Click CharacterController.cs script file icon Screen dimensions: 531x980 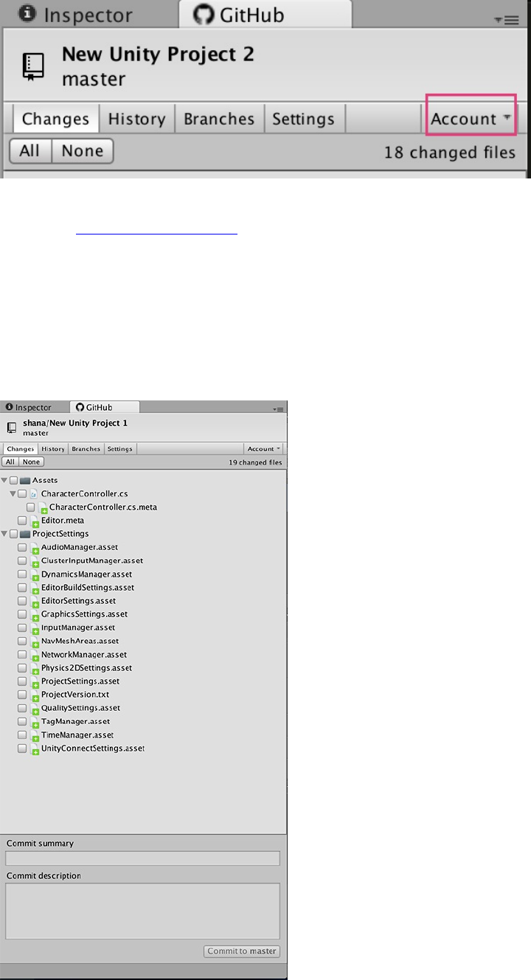tap(34, 493)
